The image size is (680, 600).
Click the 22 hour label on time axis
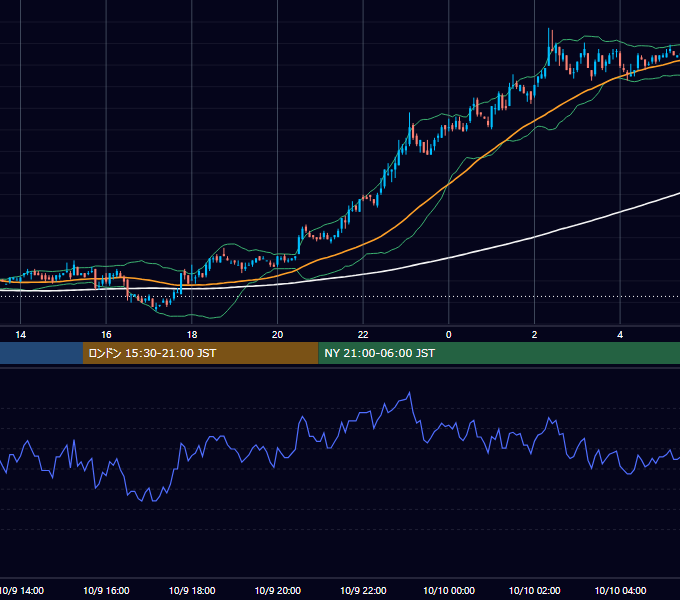[x=363, y=335]
